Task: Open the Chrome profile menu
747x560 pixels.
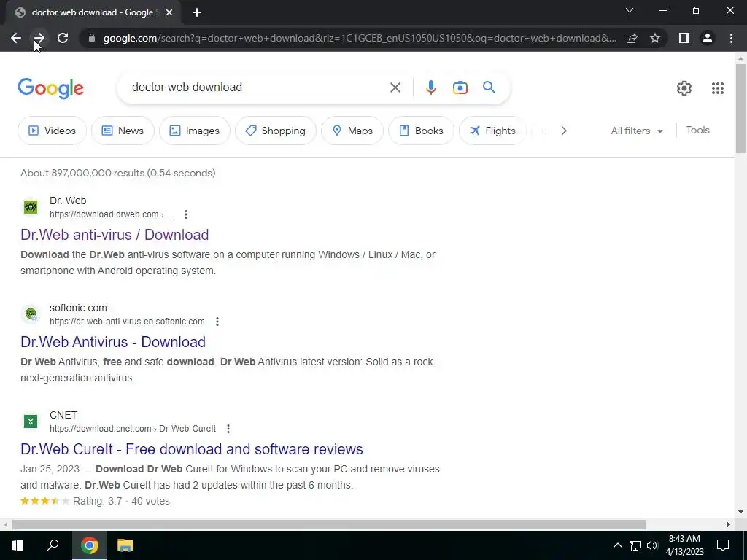Action: point(708,38)
